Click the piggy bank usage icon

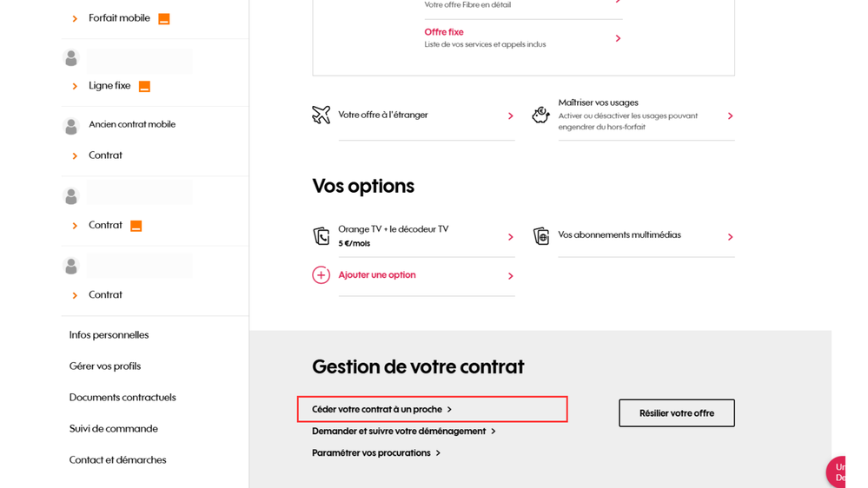pyautogui.click(x=540, y=115)
